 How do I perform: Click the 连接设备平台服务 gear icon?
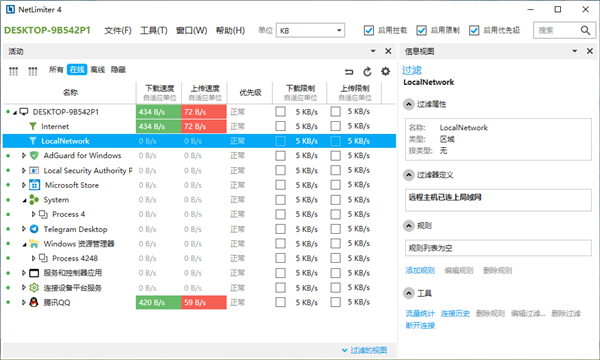pyautogui.click(x=34, y=288)
